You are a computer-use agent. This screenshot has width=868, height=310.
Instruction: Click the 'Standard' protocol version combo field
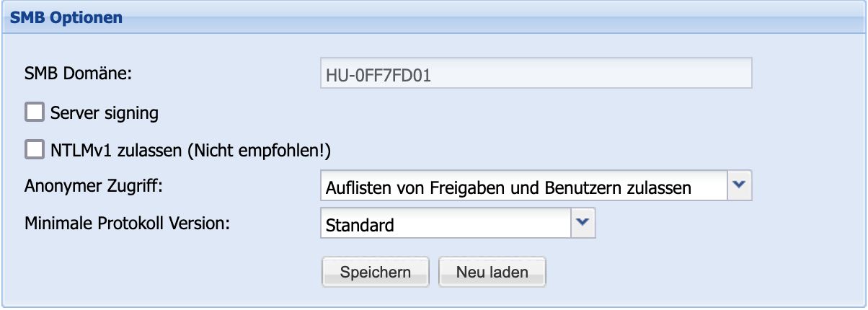(x=445, y=224)
